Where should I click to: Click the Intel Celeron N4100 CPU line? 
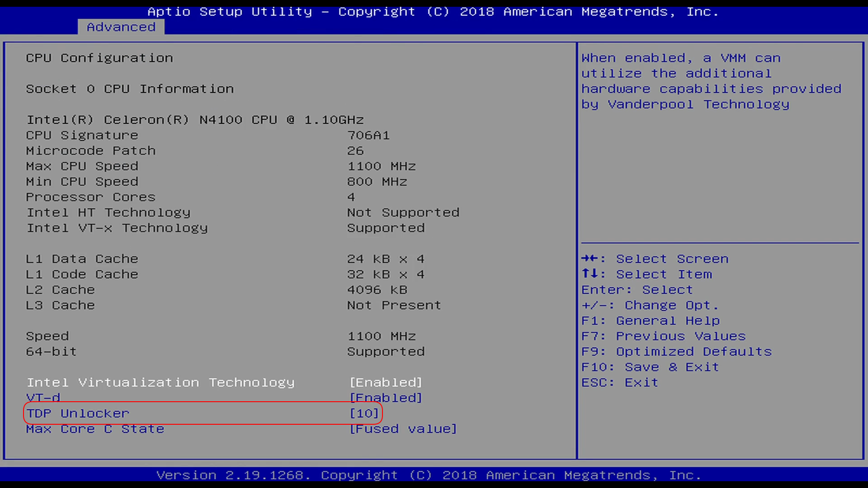point(195,120)
